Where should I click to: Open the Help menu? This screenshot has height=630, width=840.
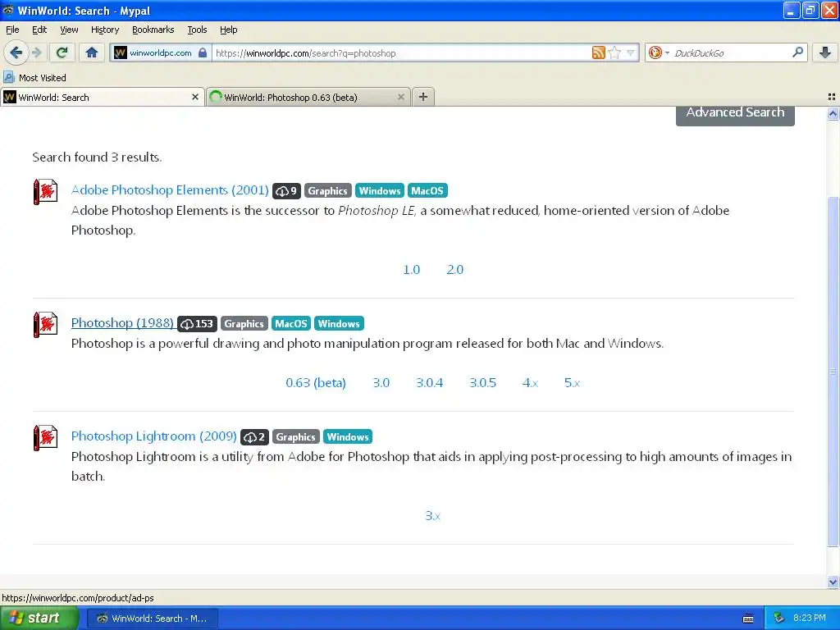pos(229,30)
